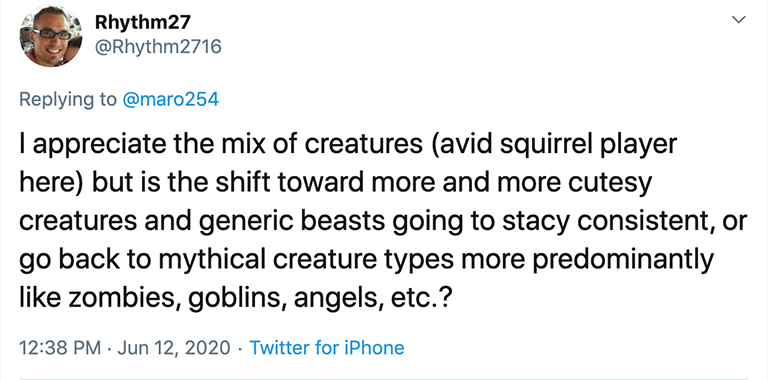Image resolution: width=768 pixels, height=380 pixels.
Task: Click the line 'creatures and generic beasts going'
Action: [383, 222]
